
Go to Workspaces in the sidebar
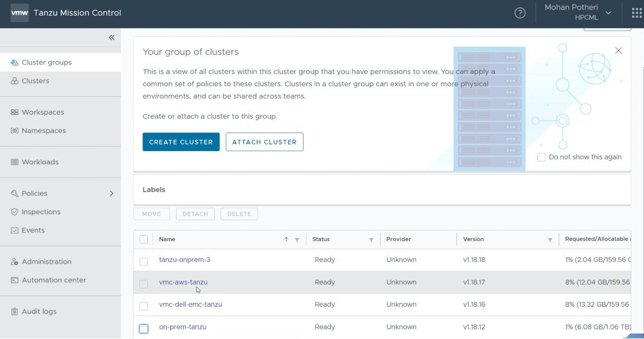pyautogui.click(x=43, y=112)
